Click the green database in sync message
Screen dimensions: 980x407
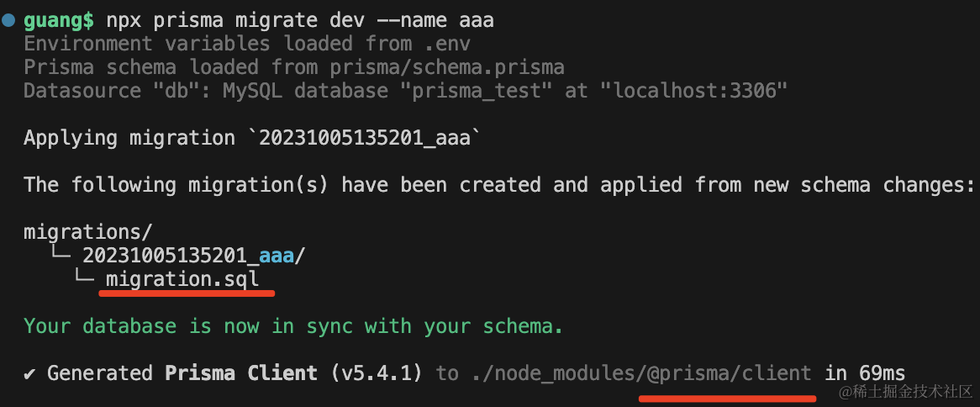292,325
